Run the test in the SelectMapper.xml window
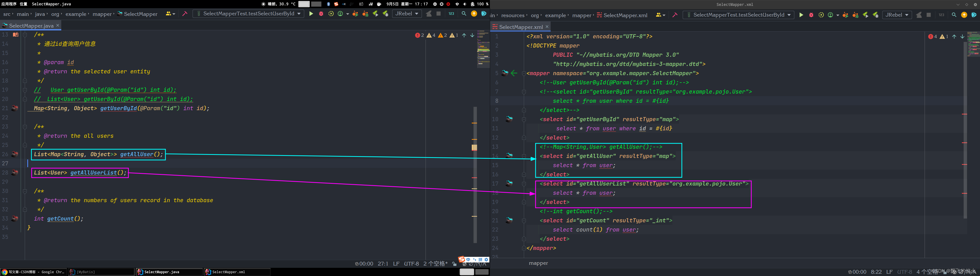 [801, 15]
